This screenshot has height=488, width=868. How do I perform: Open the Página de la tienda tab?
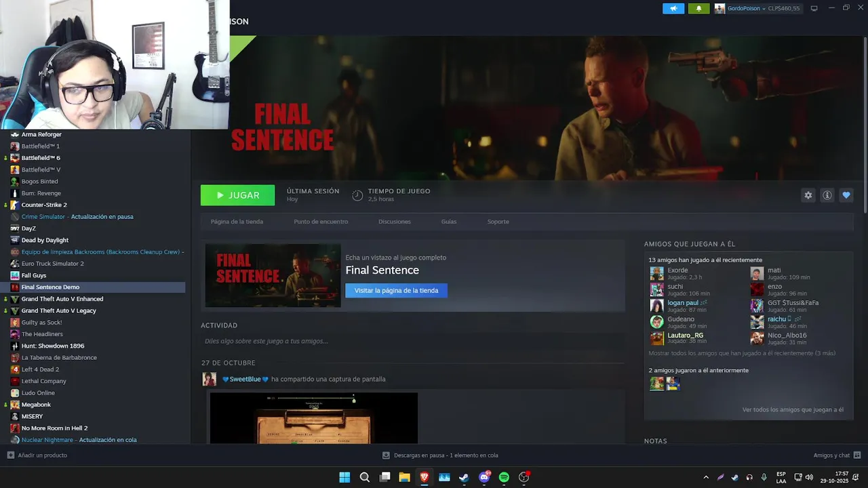237,222
